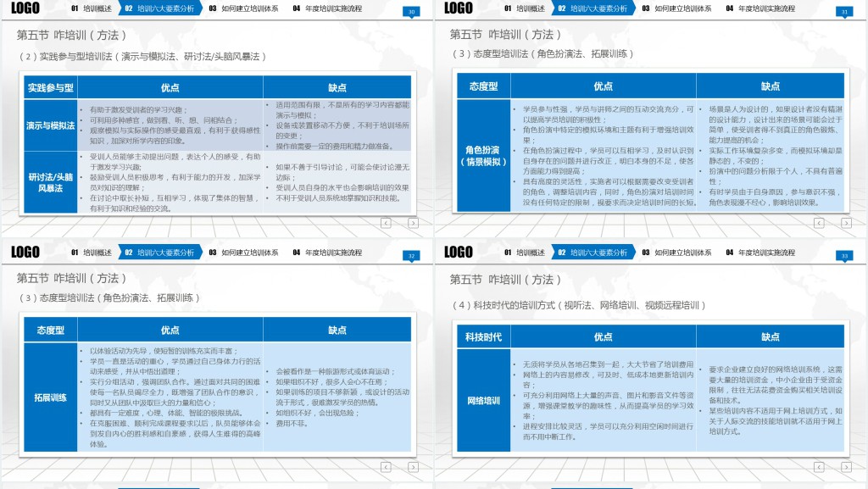The width and height of the screenshot is (868, 489).
Task: Click the next arrow on slide 33
Action: tap(847, 468)
